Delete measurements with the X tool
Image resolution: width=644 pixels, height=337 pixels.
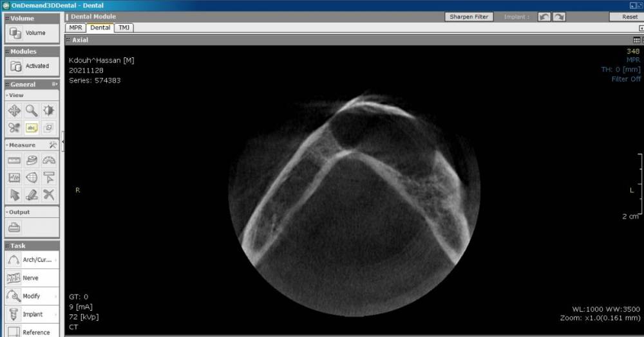coord(49,194)
